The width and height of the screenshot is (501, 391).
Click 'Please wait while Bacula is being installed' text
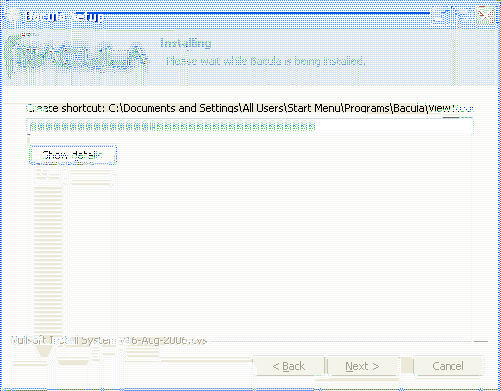tap(266, 61)
